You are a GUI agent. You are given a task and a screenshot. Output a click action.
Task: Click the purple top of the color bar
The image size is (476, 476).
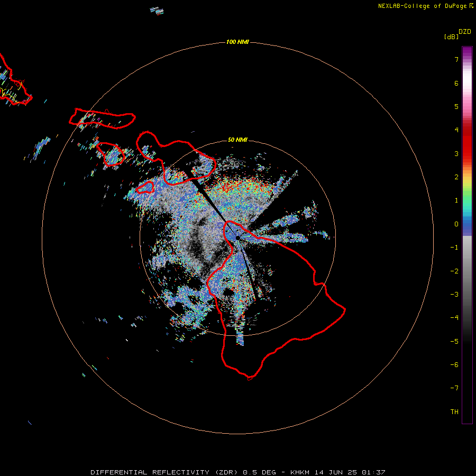467,52
